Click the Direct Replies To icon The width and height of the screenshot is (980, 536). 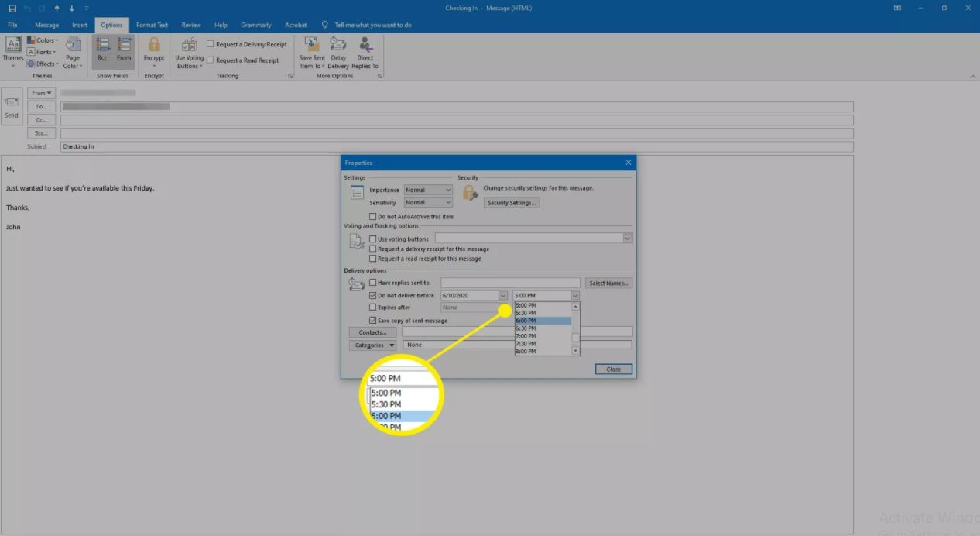[x=365, y=44]
